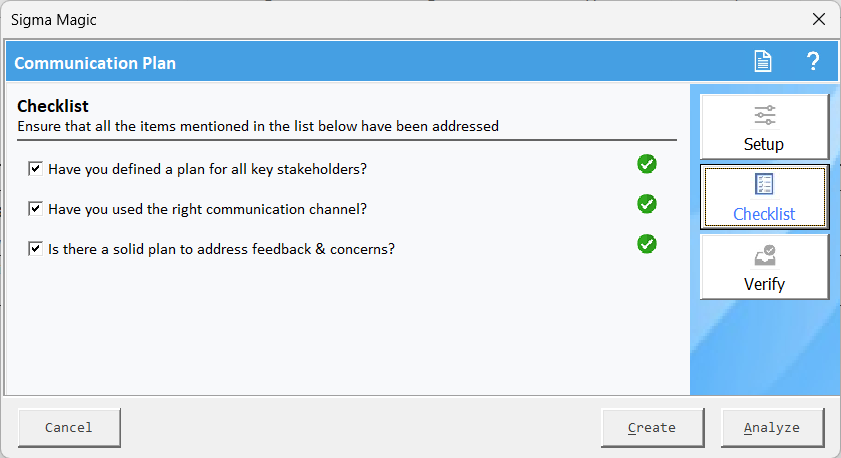Open help via question mark icon
Screen dimensions: 841x458
pyautogui.click(x=813, y=62)
